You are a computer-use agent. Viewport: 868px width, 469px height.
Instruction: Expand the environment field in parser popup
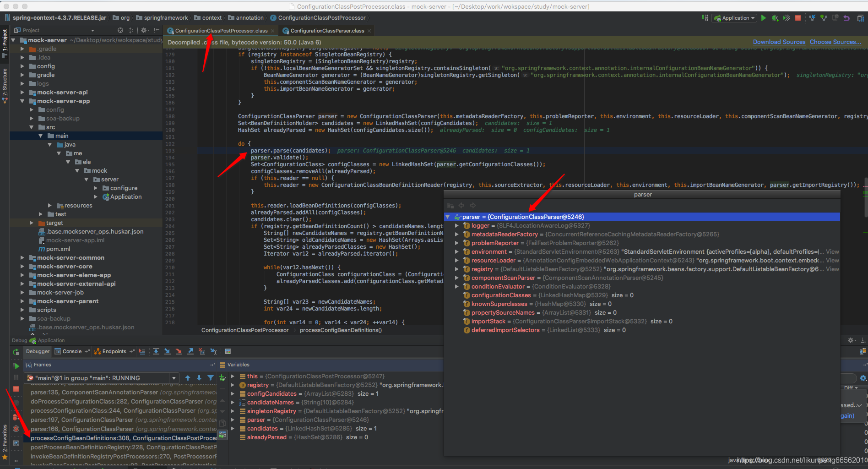[456, 252]
